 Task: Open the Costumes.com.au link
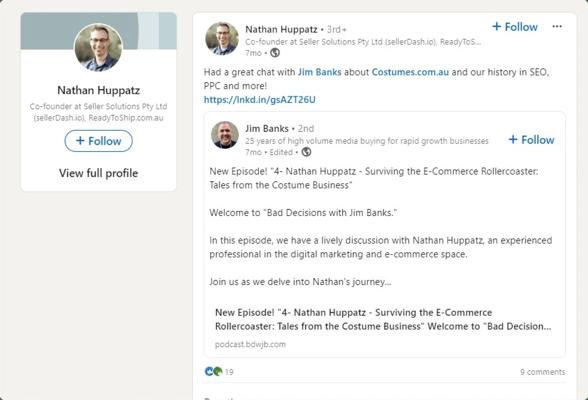coord(410,72)
